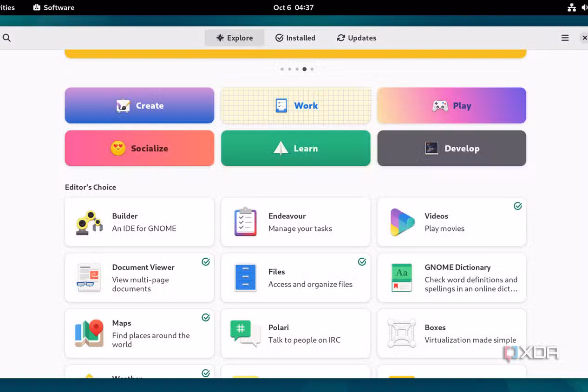Click the Files cabinet icon
The height and width of the screenshot is (392, 588).
tap(245, 278)
